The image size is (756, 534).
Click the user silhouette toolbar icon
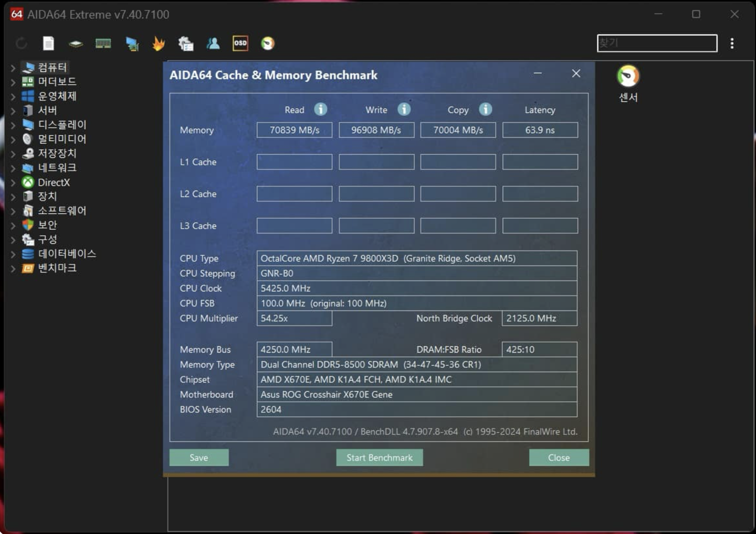(213, 44)
